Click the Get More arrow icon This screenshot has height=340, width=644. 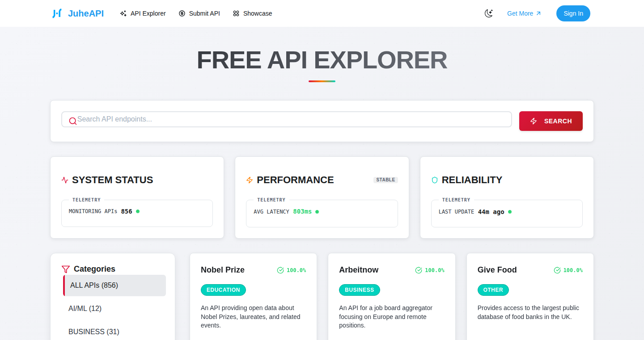tap(538, 13)
